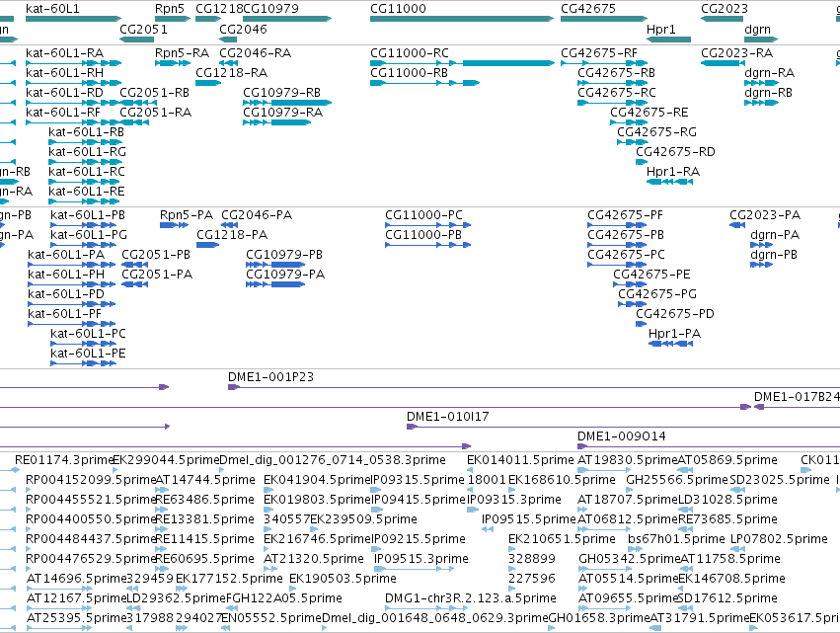Select the CG11000-RB transcript label
The width and height of the screenshot is (840, 633).
410,73
